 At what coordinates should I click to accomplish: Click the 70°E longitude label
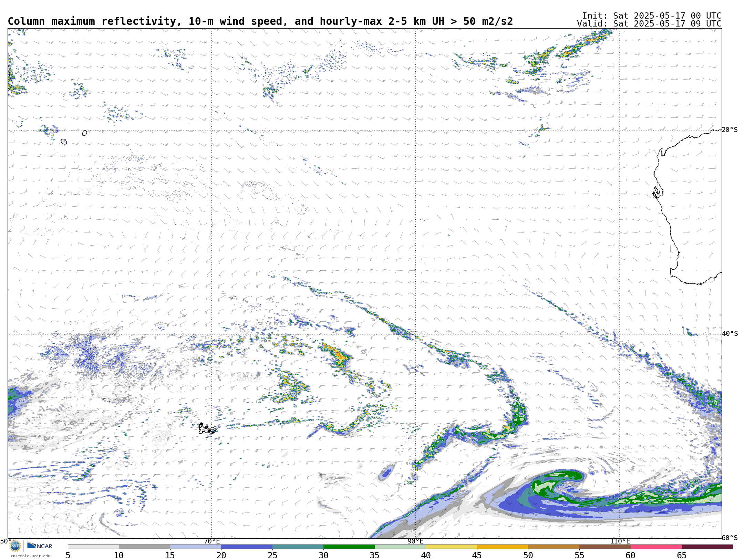[x=212, y=541]
